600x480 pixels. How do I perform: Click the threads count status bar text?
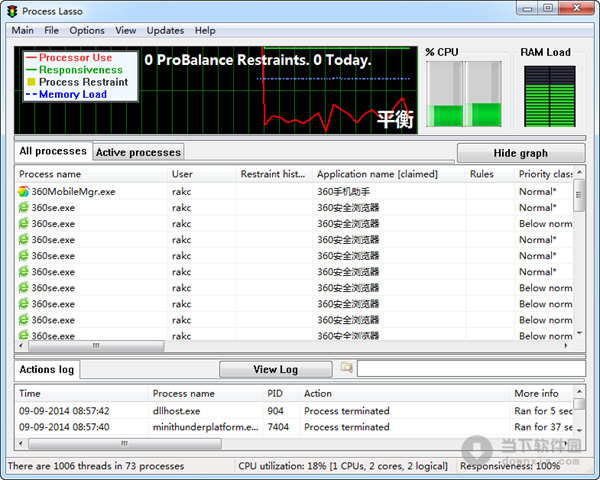(96, 466)
